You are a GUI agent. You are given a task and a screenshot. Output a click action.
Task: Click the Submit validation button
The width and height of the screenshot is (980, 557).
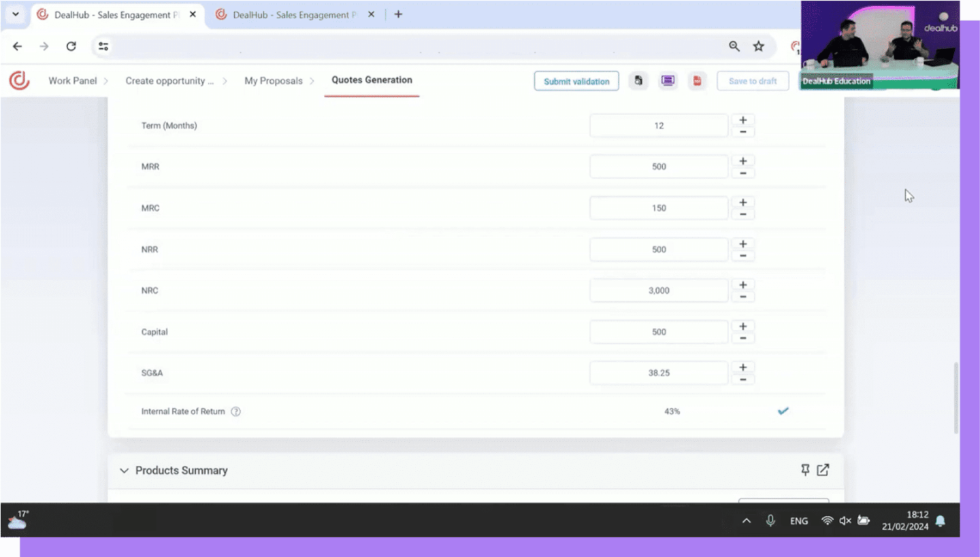[x=576, y=81]
